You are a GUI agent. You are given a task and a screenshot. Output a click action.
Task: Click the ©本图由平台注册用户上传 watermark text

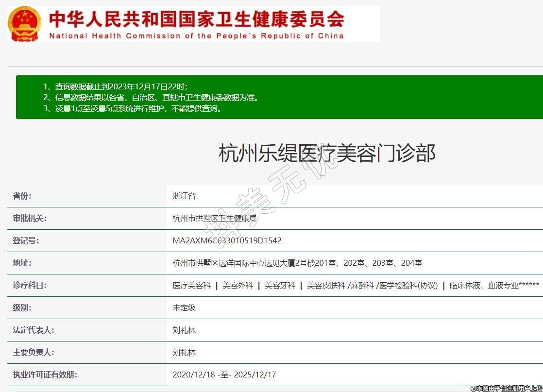(506, 388)
